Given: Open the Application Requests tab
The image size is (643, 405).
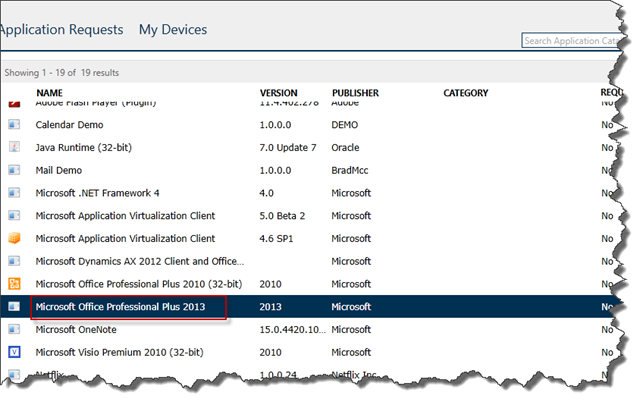Looking at the screenshot, I should [x=62, y=30].
